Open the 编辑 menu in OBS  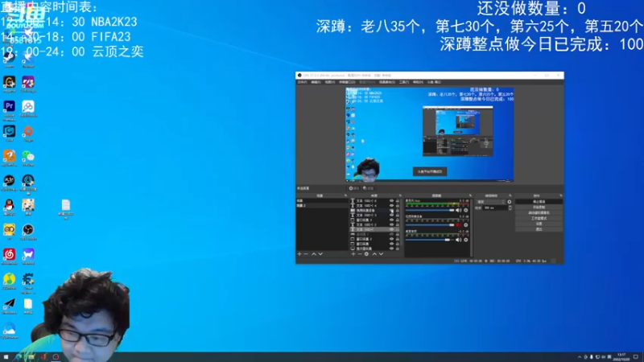click(x=316, y=82)
